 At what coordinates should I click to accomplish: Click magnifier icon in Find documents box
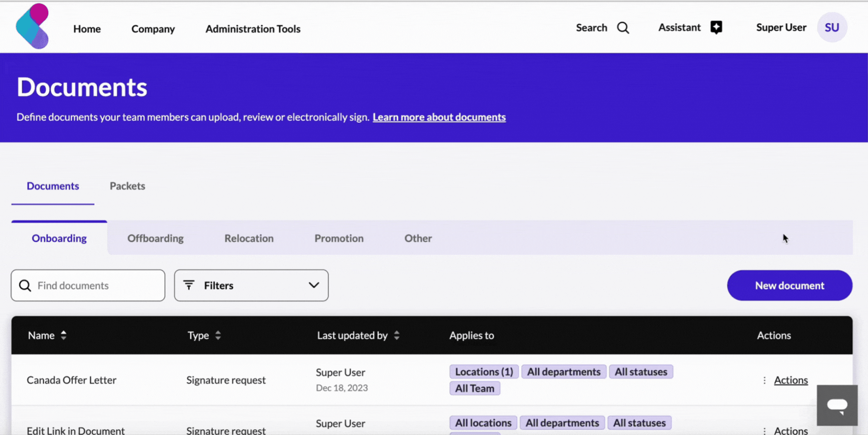coord(25,285)
